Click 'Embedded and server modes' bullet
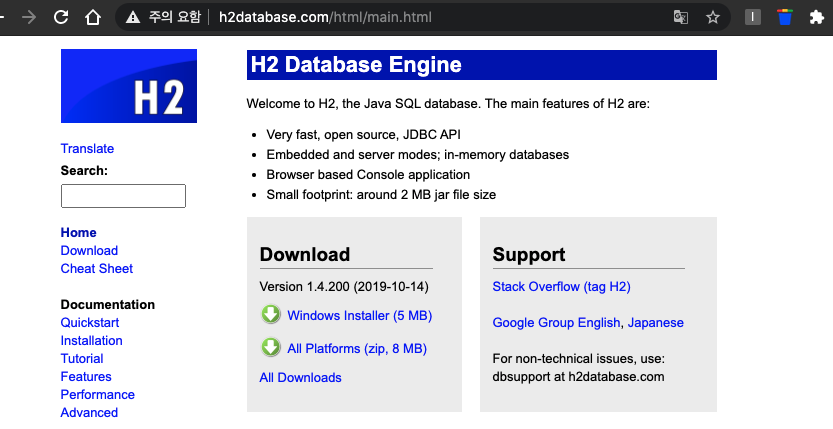This screenshot has height=429, width=833. [x=418, y=155]
